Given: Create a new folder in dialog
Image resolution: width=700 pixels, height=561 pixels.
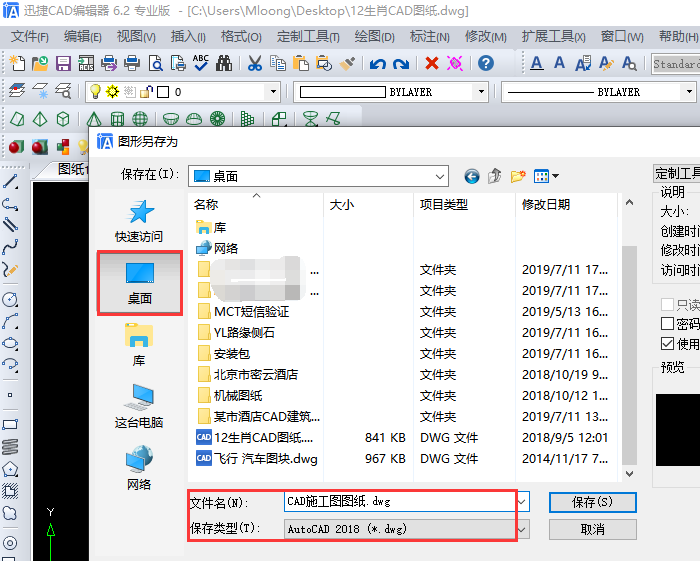Looking at the screenshot, I should (518, 176).
